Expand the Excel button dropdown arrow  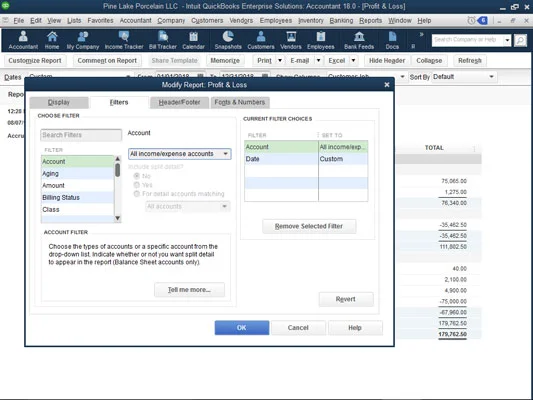354,60
